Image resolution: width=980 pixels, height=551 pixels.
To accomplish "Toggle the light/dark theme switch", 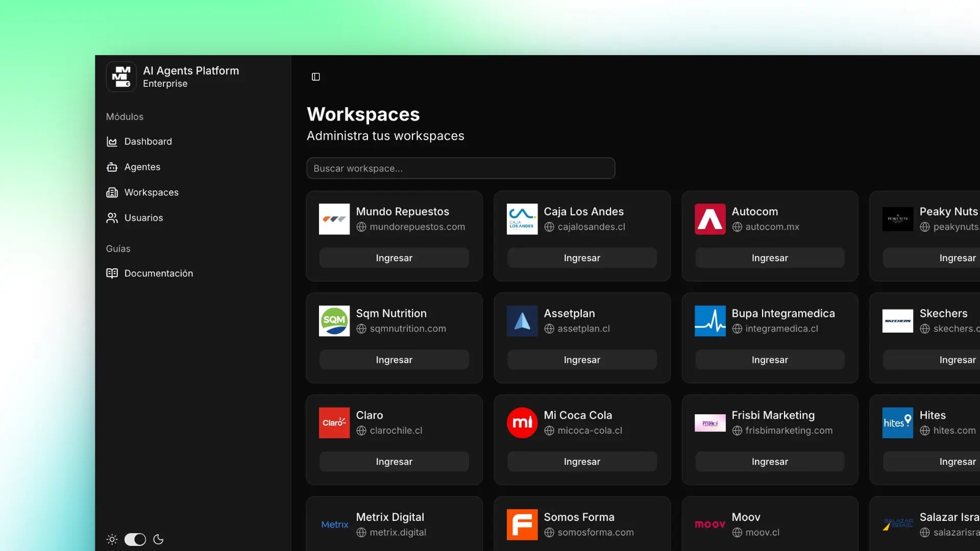I will (135, 539).
